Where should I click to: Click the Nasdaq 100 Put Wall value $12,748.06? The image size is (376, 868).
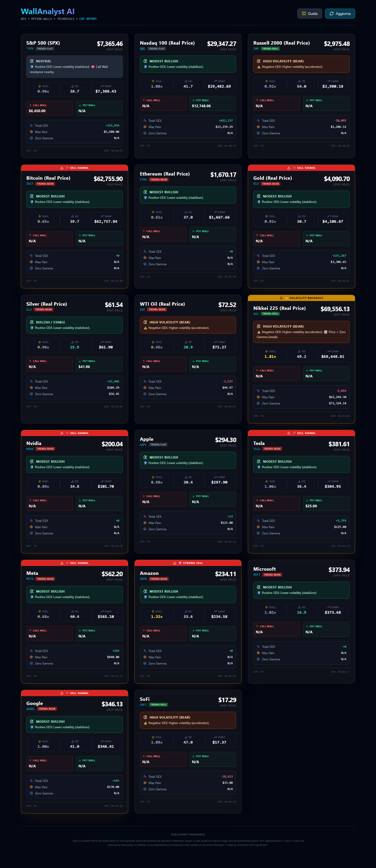(x=201, y=106)
